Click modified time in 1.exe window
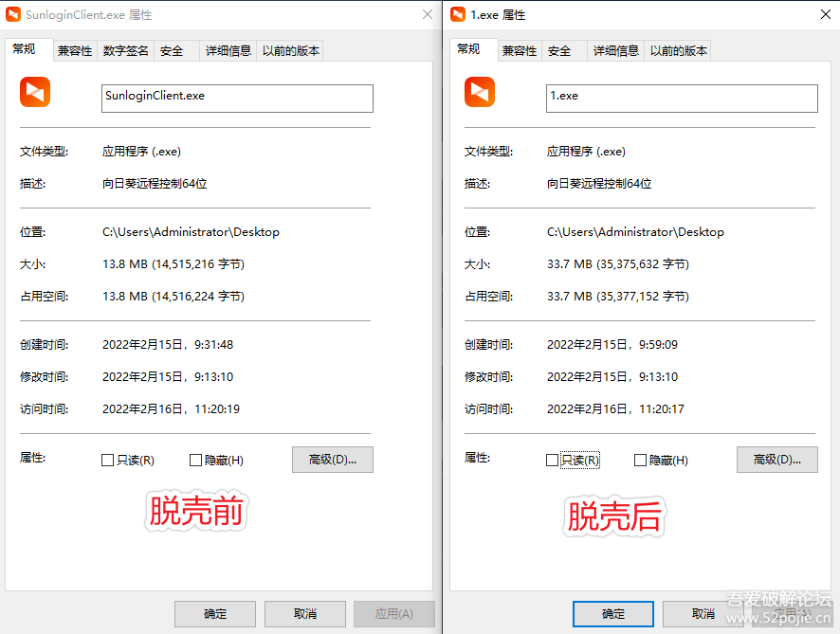The image size is (840, 634). (x=612, y=377)
